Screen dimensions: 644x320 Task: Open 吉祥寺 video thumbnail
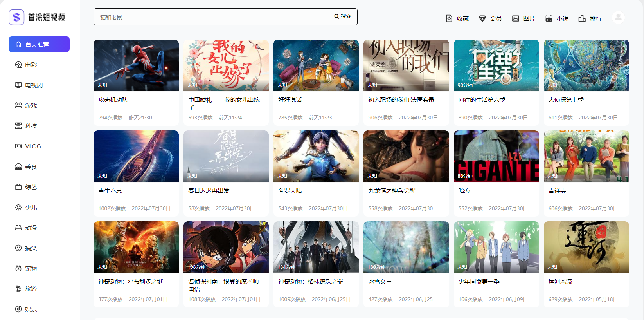[586, 156]
